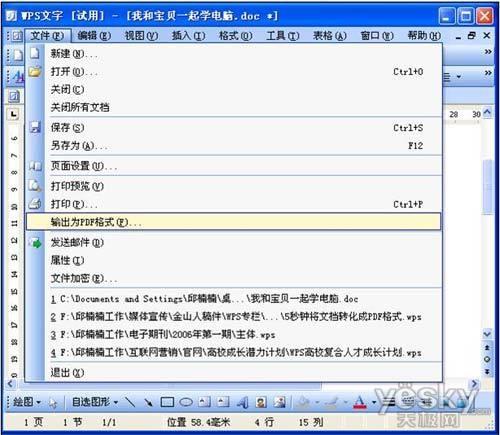Click the document control icon left of 文件
The width and height of the screenshot is (500, 435).
pos(16,35)
